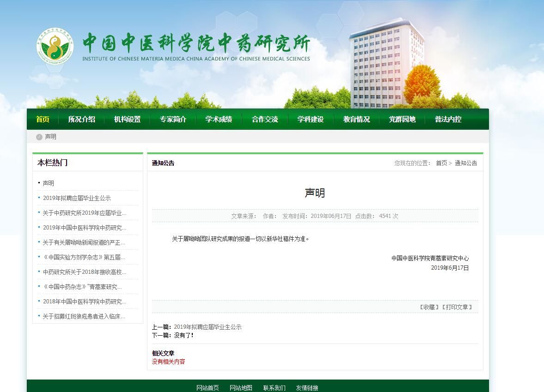Open 联系我们 in the footer
544x392 pixels.
[x=275, y=388]
